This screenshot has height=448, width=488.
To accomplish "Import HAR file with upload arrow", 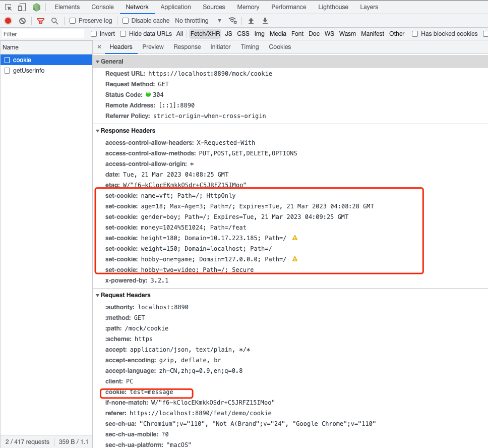I will point(251,21).
